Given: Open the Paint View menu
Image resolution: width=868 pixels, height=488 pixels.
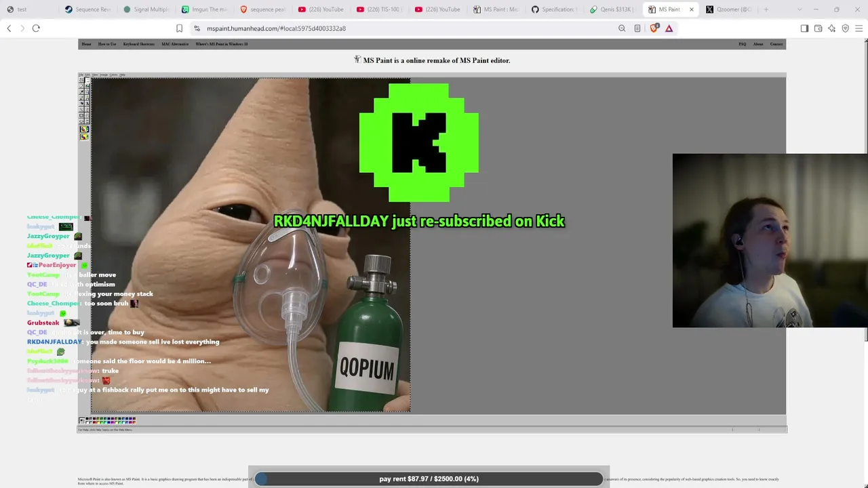Looking at the screenshot, I should click(95, 75).
